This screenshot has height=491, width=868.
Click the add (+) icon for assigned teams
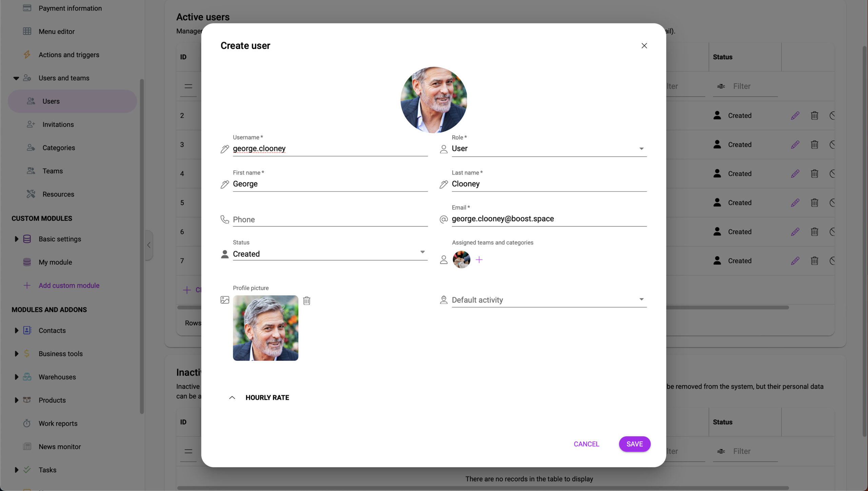click(x=479, y=259)
